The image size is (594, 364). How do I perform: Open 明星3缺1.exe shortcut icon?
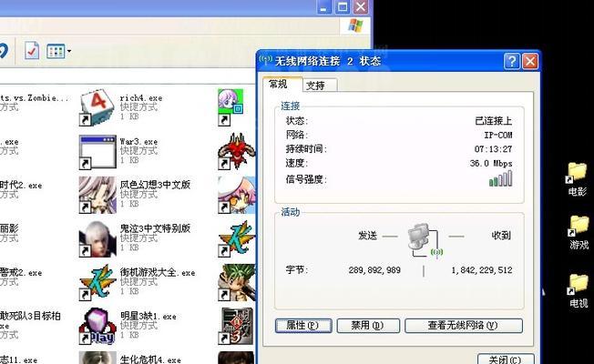[x=97, y=326]
